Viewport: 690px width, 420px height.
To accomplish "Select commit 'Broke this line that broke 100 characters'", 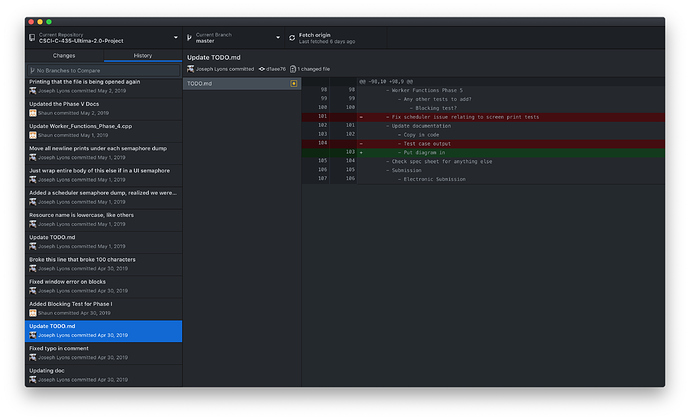I will tap(104, 265).
